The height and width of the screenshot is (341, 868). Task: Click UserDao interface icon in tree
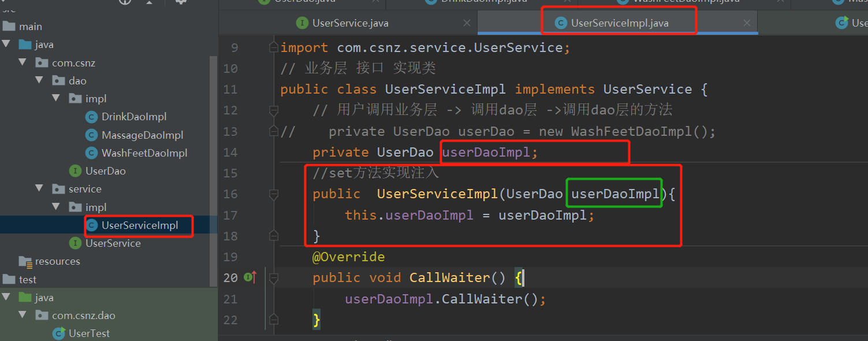75,171
